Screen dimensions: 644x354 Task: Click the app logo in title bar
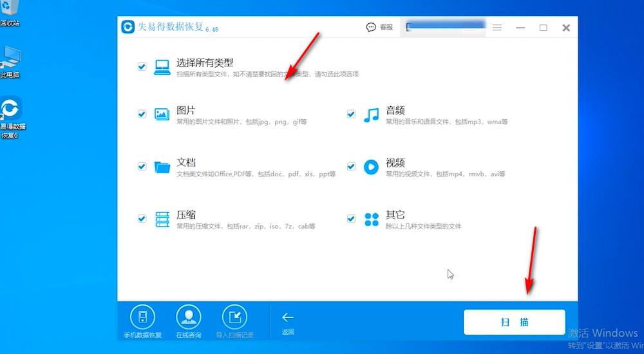(128, 27)
